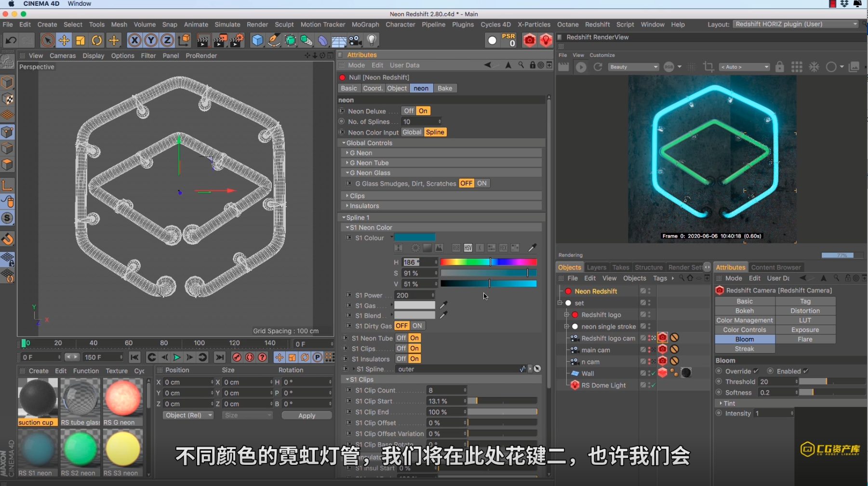Turn S1 Neon Tube Off

[x=401, y=338]
